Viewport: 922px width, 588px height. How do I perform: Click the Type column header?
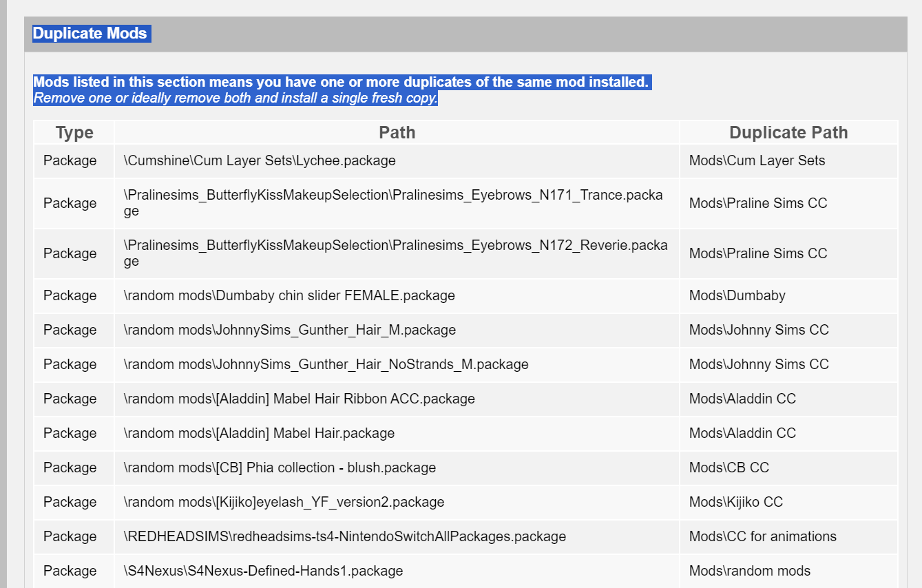point(74,133)
